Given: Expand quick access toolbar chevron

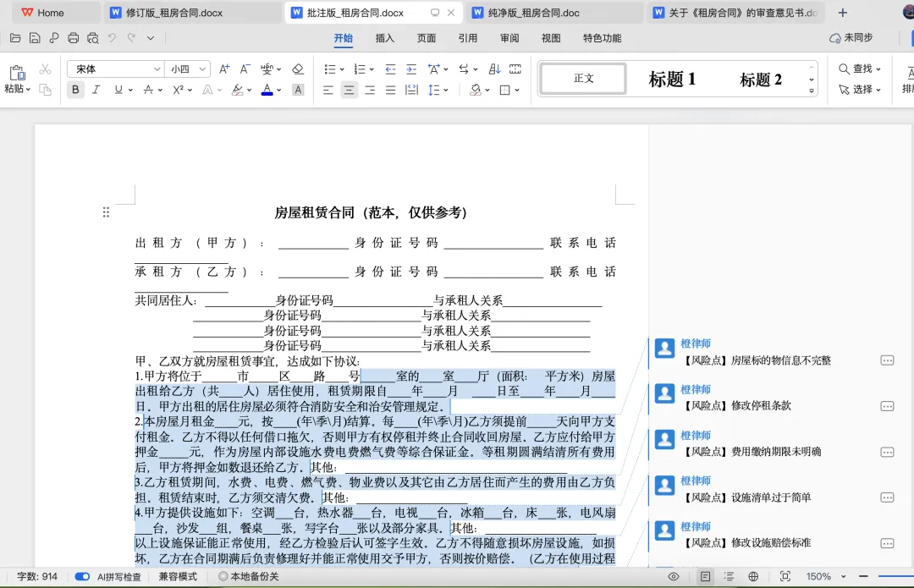Looking at the screenshot, I should (x=151, y=38).
